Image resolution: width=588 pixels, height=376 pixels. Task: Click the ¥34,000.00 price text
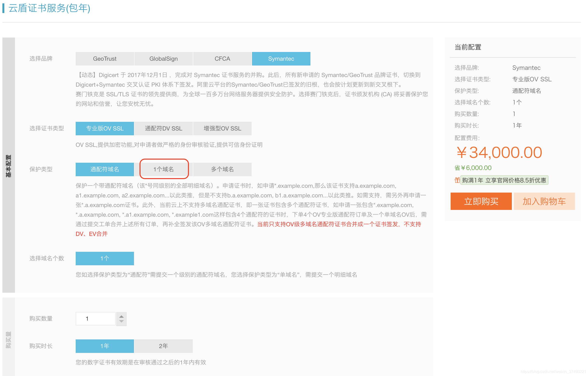coord(499,153)
